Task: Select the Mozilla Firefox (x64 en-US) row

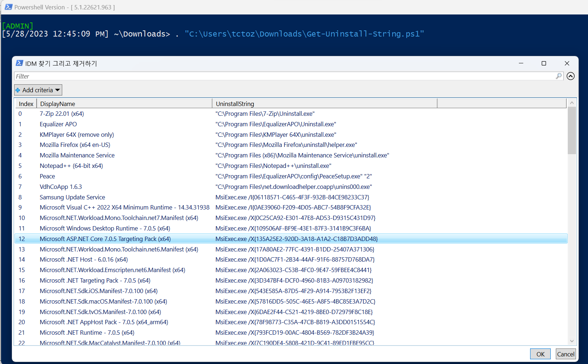Action: click(x=291, y=145)
